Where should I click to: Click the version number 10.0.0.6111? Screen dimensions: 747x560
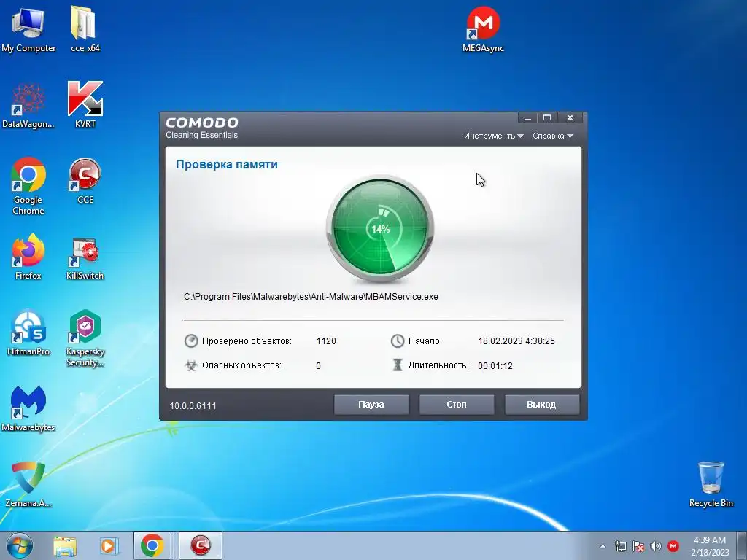(x=193, y=405)
